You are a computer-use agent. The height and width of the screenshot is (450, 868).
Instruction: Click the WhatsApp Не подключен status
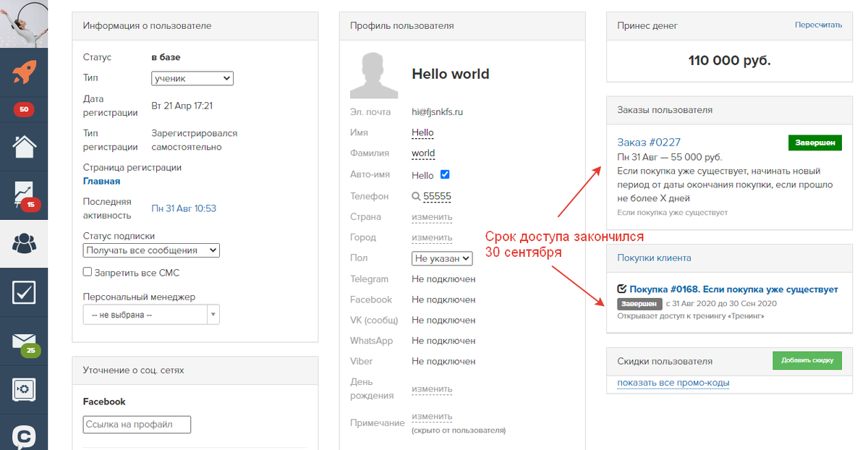click(x=443, y=341)
